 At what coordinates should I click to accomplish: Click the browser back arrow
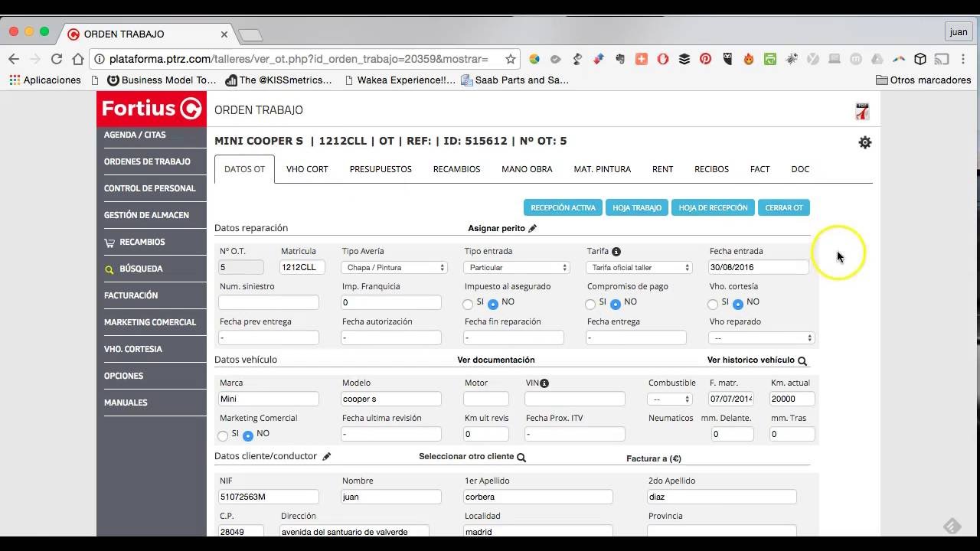click(x=14, y=59)
